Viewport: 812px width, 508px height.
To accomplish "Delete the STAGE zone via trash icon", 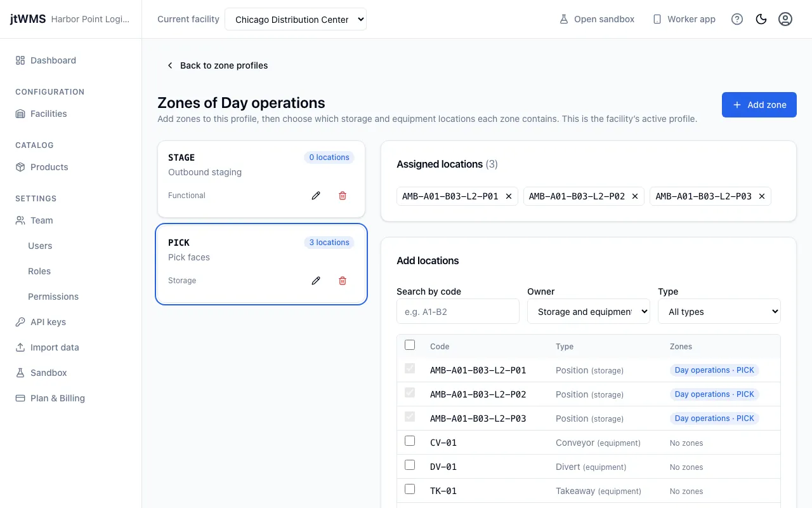I will click(343, 196).
